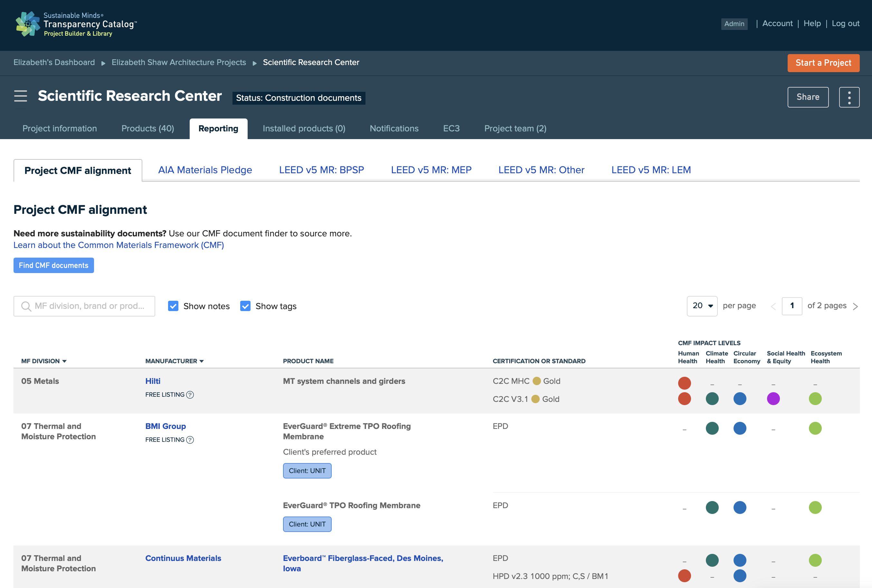This screenshot has width=872, height=588.
Task: Switch to the LEED v5 MR: Other sub-tab
Action: (541, 170)
